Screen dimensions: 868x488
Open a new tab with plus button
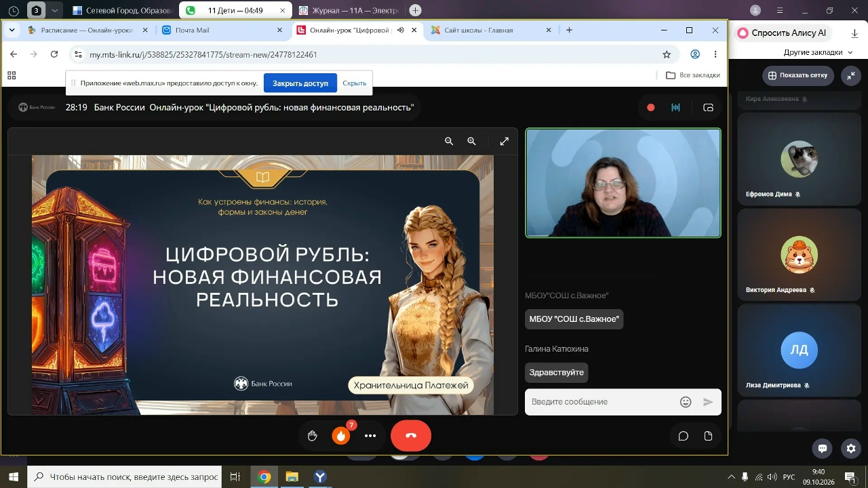click(569, 30)
